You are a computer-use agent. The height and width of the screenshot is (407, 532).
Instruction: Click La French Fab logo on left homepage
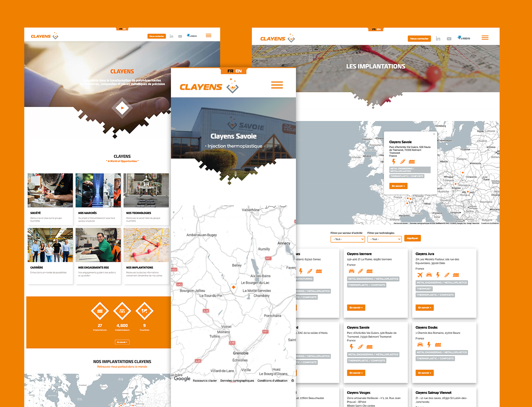click(x=192, y=36)
